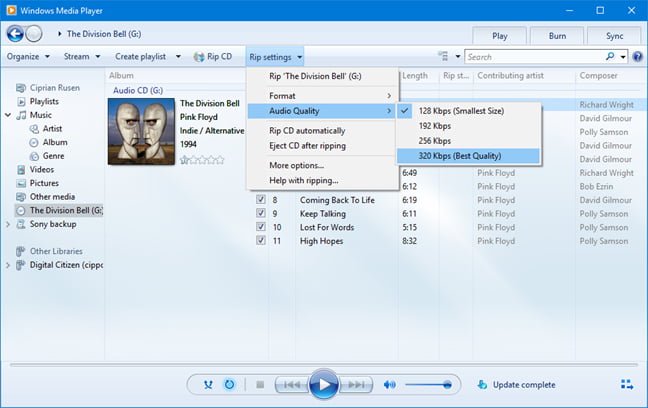
Task: Open Videos library
Action: tap(41, 169)
